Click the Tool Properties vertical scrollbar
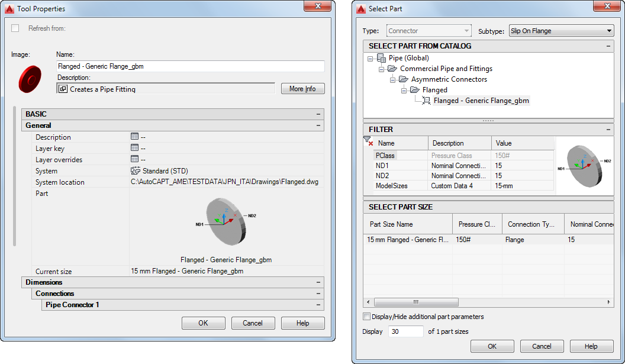Viewport: 625px width, 364px height. pos(14,176)
